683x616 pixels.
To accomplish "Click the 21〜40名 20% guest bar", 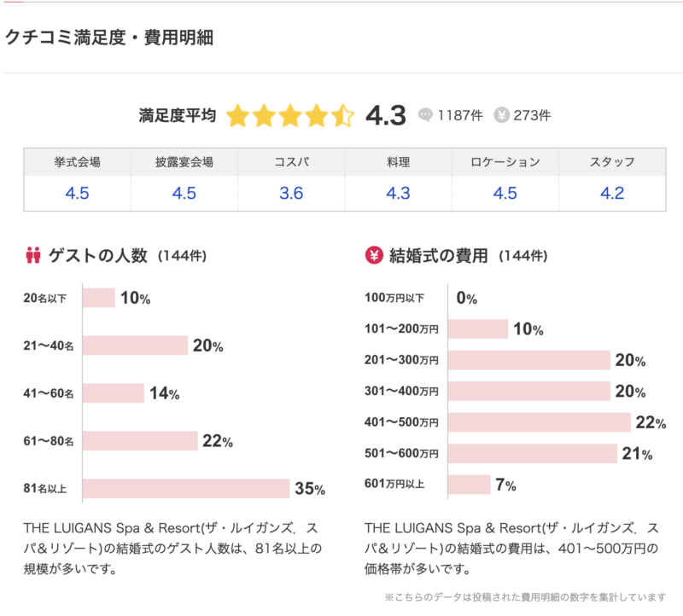I will pyautogui.click(x=135, y=346).
